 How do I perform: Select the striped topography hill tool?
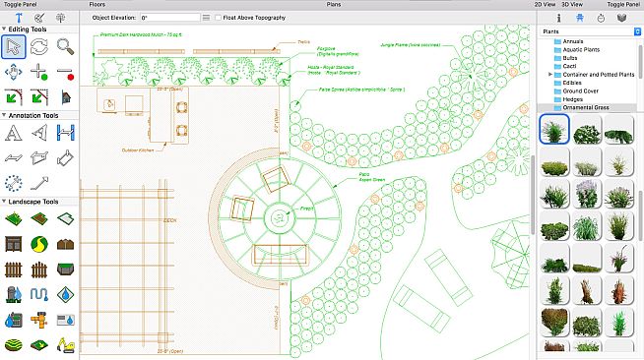pos(14,345)
